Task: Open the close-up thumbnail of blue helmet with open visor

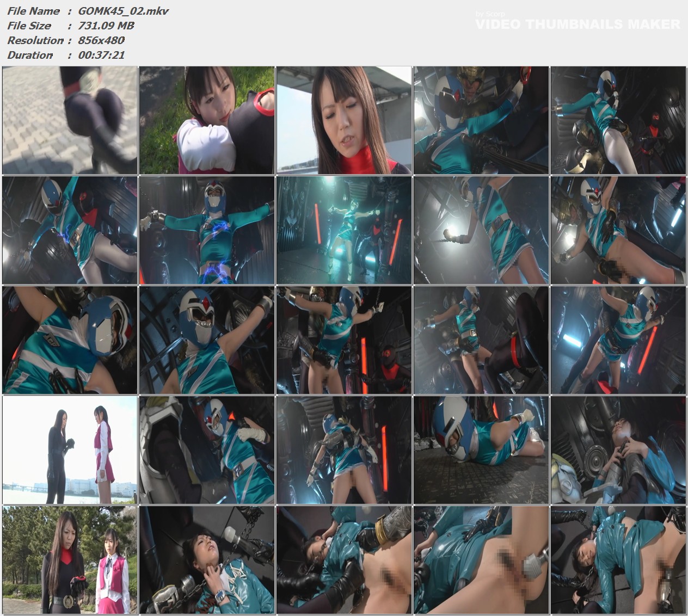Action: (207, 340)
